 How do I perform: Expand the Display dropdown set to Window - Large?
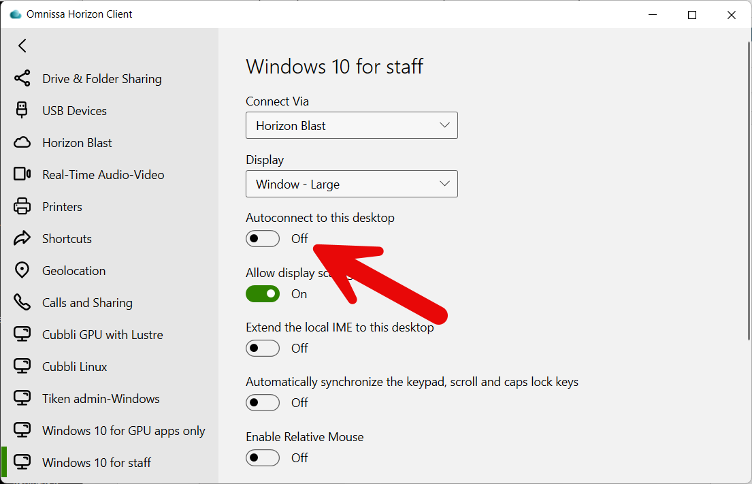pos(351,185)
